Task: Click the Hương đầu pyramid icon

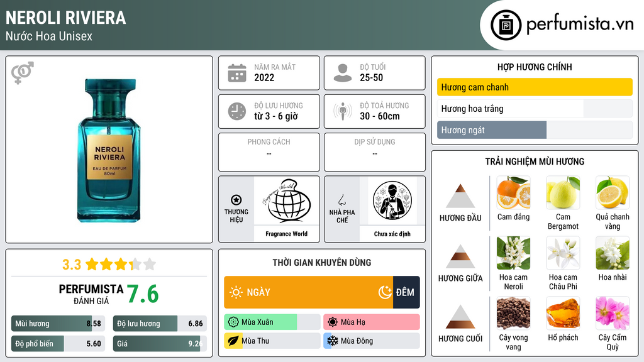Action: point(460,196)
